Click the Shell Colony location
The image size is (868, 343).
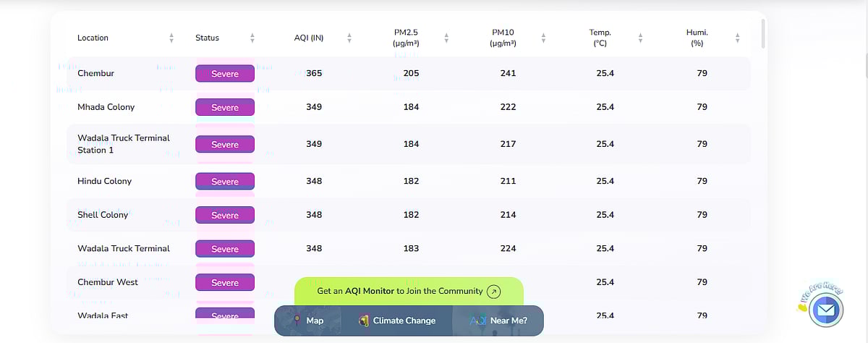tap(103, 215)
